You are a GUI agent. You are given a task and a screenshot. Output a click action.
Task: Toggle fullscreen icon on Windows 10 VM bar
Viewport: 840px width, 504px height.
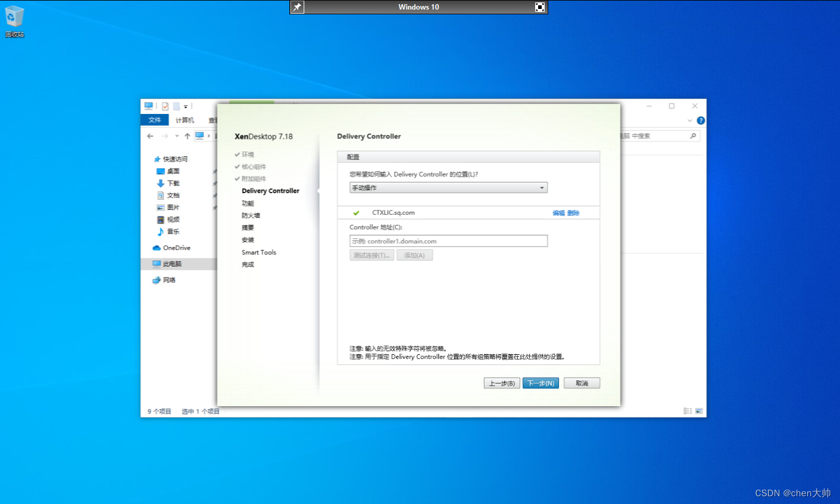click(x=540, y=7)
